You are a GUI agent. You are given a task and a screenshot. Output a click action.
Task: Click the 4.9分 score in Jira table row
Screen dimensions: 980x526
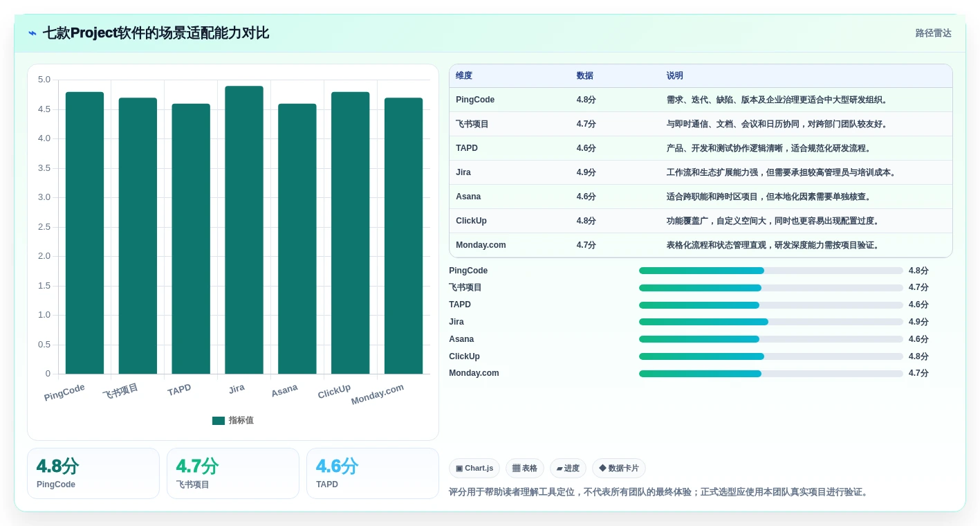click(586, 172)
